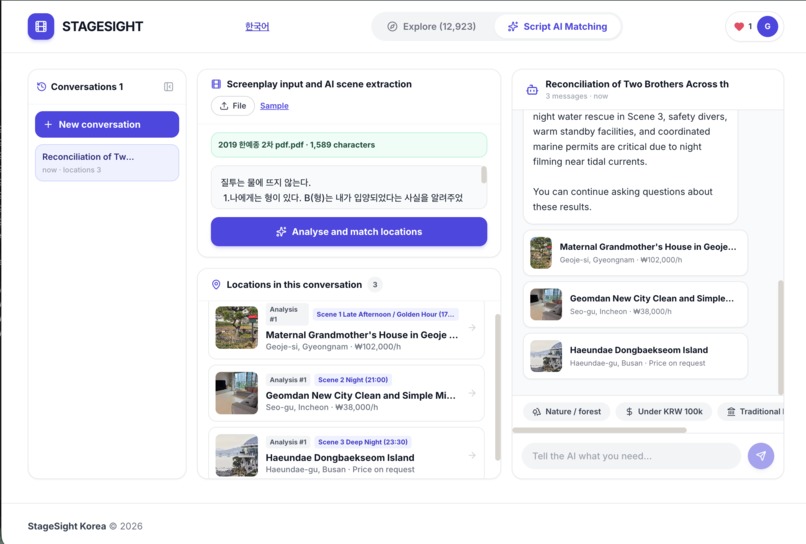
Task: Click chat title Reconciliation of Two Brothers
Action: pos(637,84)
